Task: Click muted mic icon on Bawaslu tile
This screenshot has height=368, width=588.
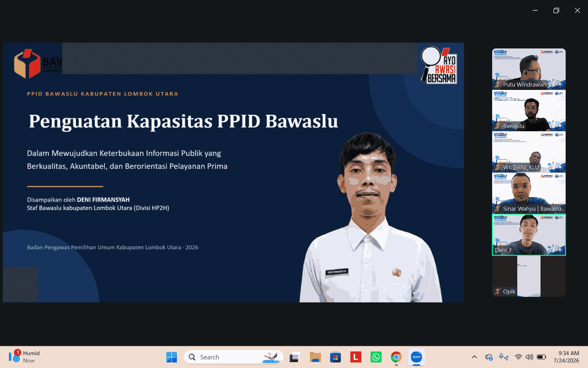Action: [498, 126]
